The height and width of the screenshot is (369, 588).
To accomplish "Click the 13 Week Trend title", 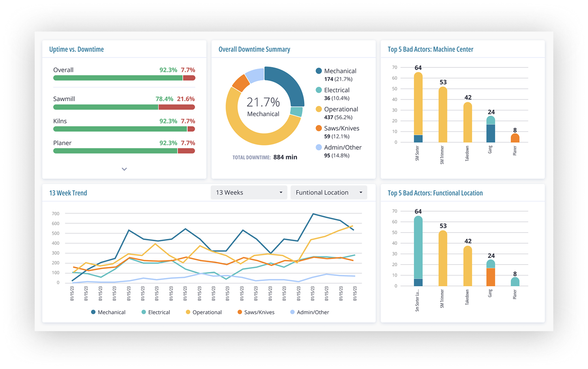I will click(68, 193).
